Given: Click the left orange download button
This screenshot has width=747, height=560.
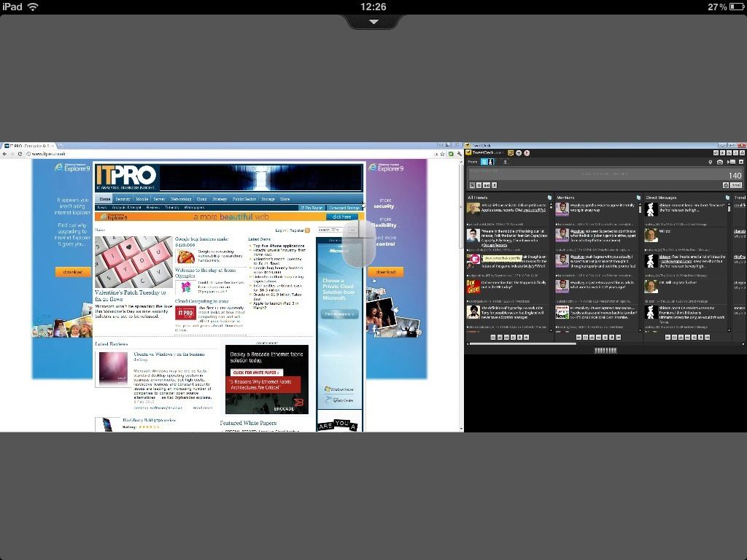Looking at the screenshot, I should click(73, 272).
